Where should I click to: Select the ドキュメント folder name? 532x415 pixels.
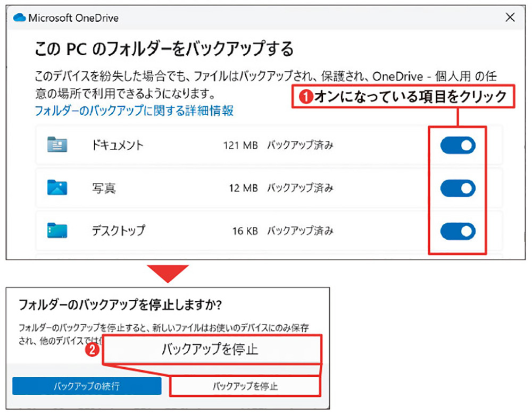point(118,145)
